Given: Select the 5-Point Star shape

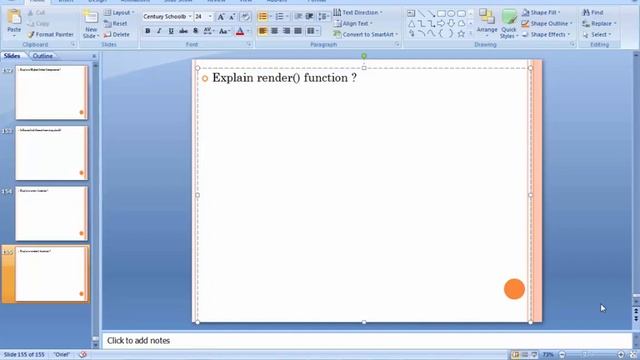Looking at the screenshot, I should pos(461,34).
